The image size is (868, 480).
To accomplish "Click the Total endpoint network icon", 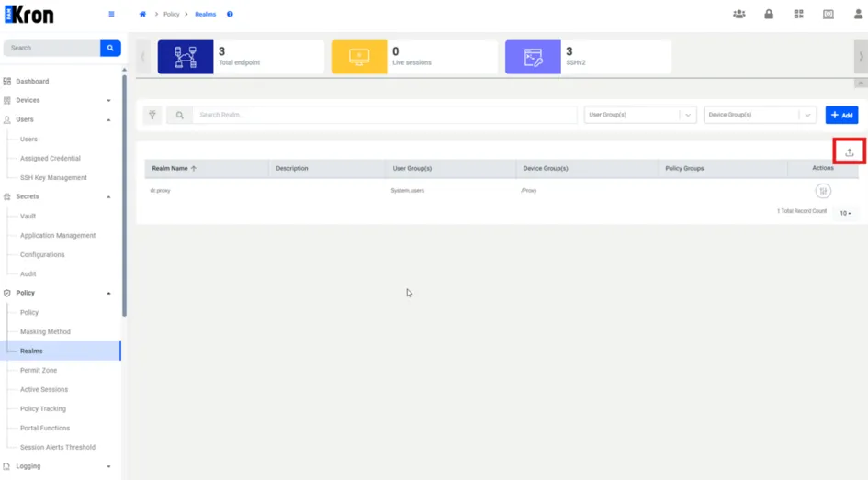I will tap(186, 57).
